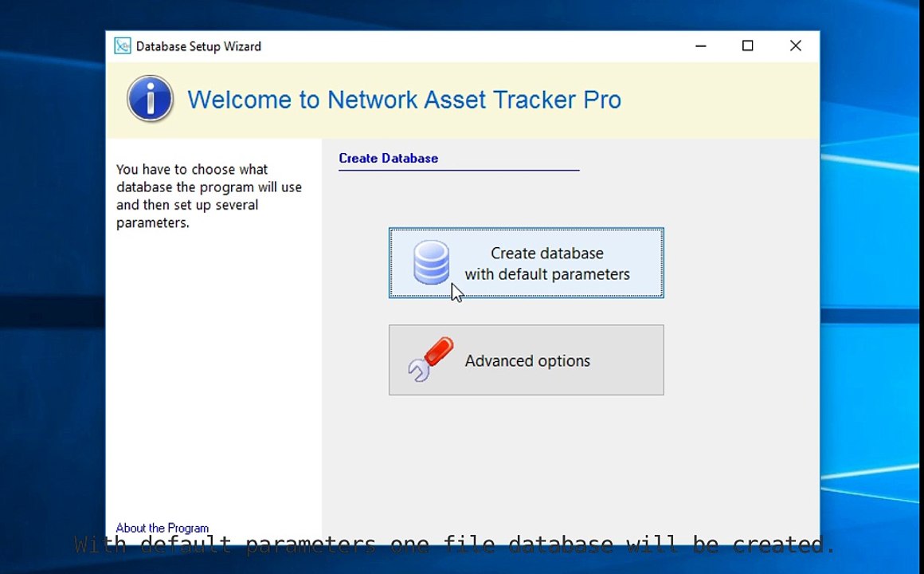Open the Advanced options button

tap(527, 360)
